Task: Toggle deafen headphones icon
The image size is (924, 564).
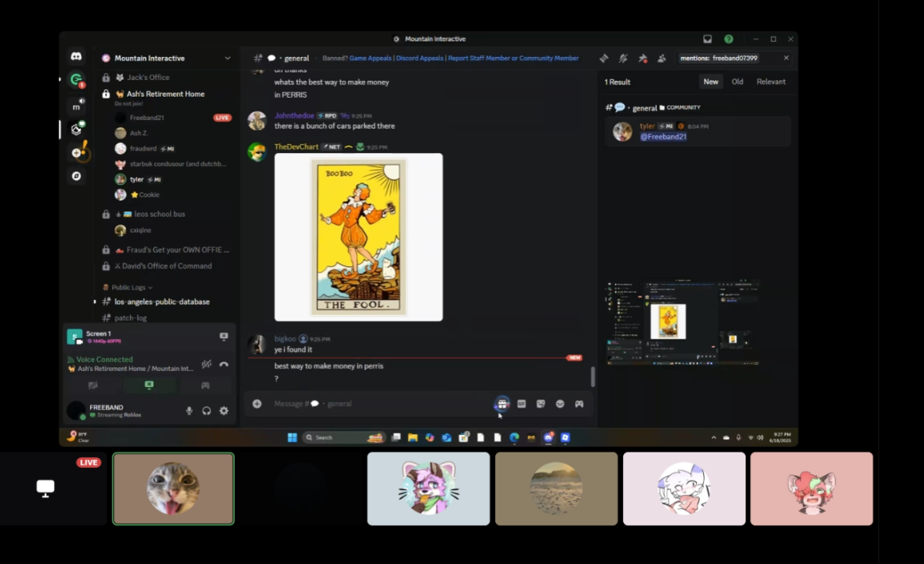Action: click(x=206, y=411)
